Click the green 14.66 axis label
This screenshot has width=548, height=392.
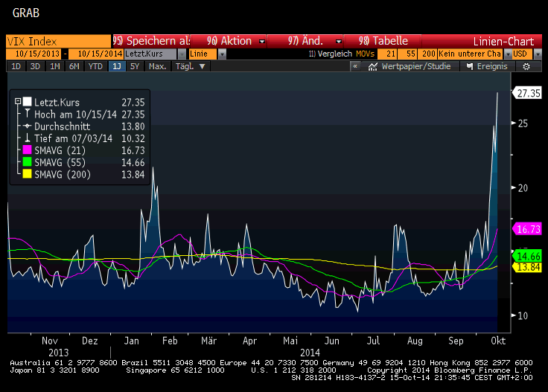click(x=528, y=256)
